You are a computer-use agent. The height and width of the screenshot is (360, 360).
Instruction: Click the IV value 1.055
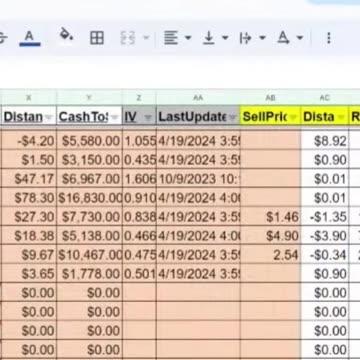point(139,141)
